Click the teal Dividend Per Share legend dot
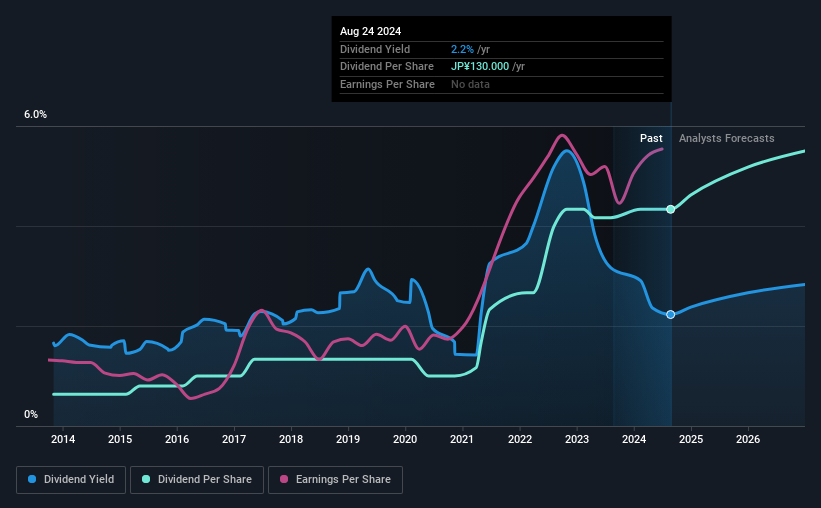This screenshot has height=508, width=821. 146,479
